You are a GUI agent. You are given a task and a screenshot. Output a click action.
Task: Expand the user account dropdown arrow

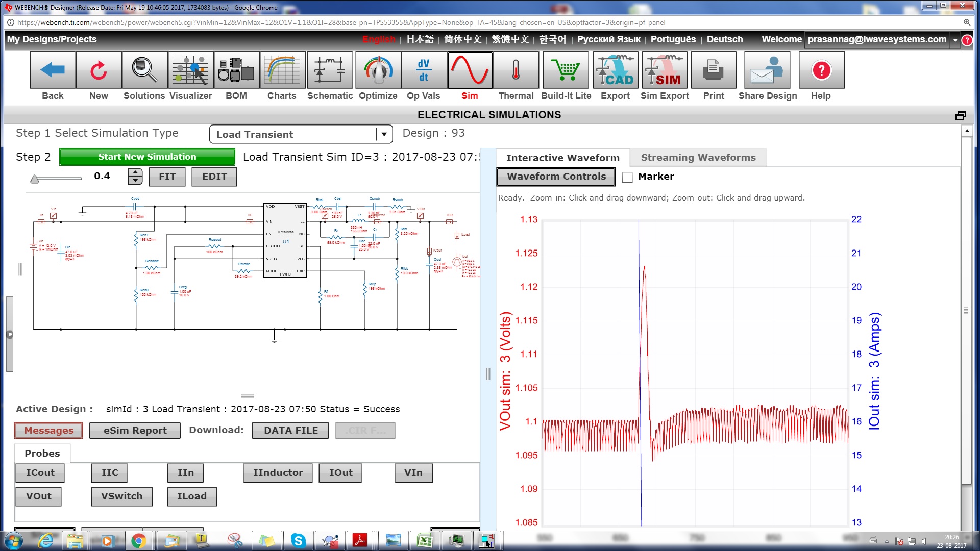(x=955, y=39)
